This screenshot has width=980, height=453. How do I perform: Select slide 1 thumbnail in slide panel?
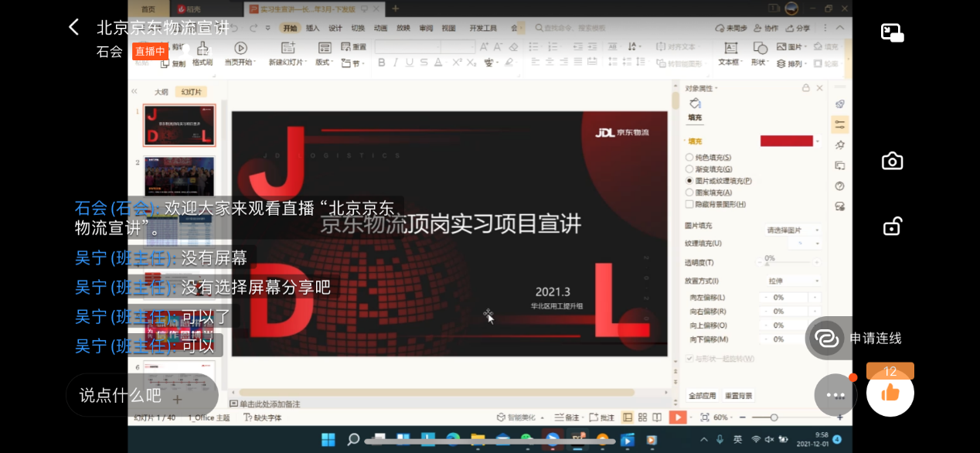179,126
